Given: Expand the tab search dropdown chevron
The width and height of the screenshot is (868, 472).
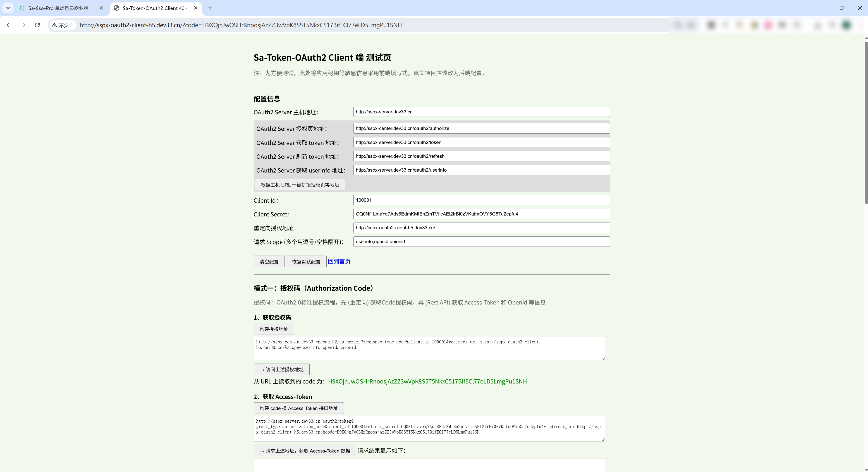Looking at the screenshot, I should [8, 8].
